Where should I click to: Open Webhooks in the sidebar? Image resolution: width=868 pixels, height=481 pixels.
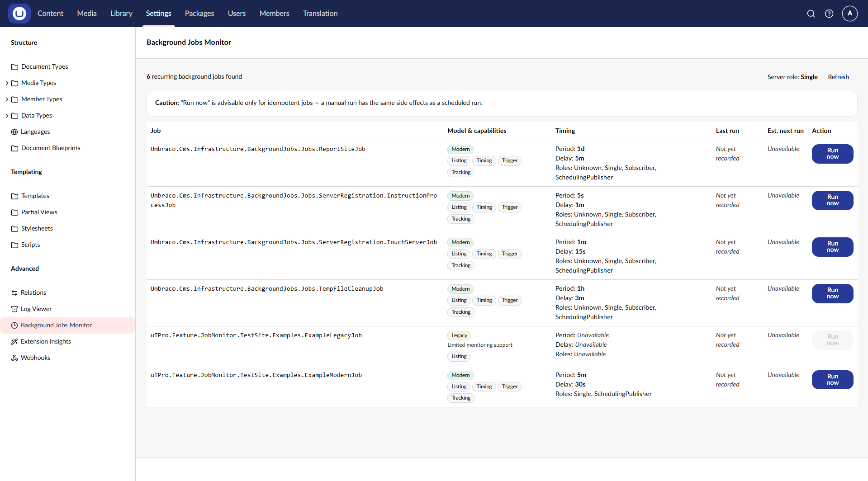(x=35, y=358)
